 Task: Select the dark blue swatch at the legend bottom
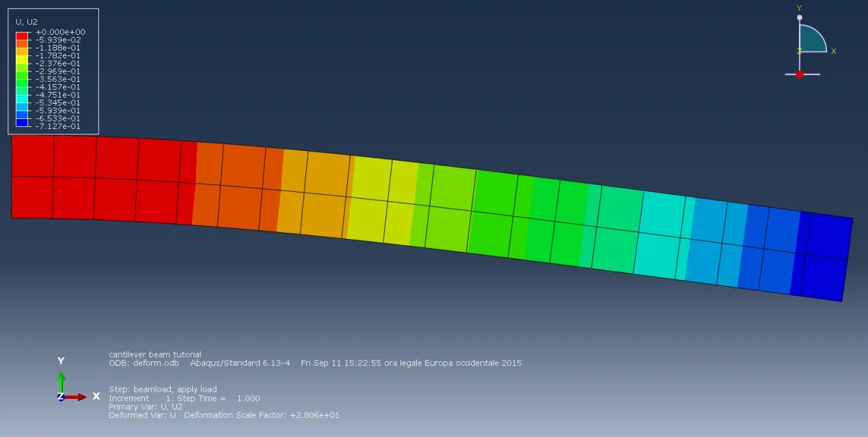[x=22, y=123]
